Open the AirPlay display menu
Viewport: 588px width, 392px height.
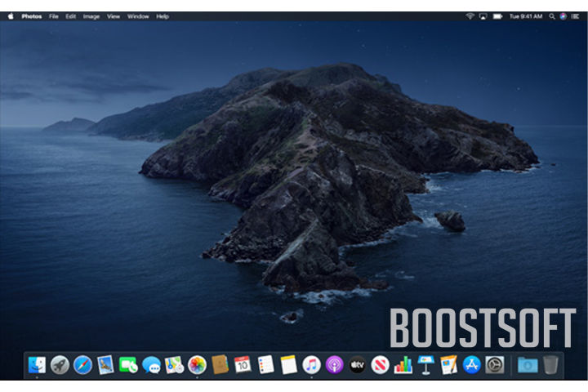click(x=483, y=16)
